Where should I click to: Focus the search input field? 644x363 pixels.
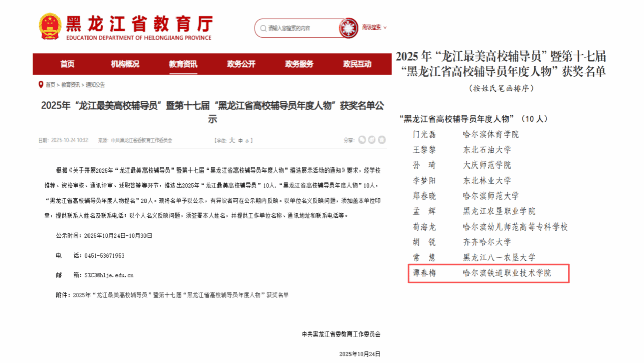[300, 28]
